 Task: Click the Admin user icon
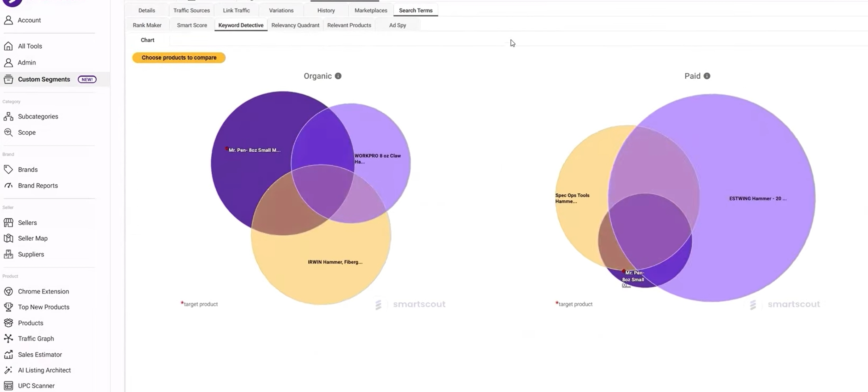point(8,62)
